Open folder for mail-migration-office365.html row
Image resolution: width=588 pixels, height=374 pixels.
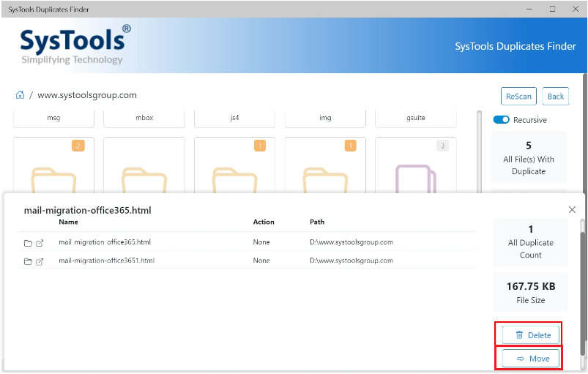point(28,243)
